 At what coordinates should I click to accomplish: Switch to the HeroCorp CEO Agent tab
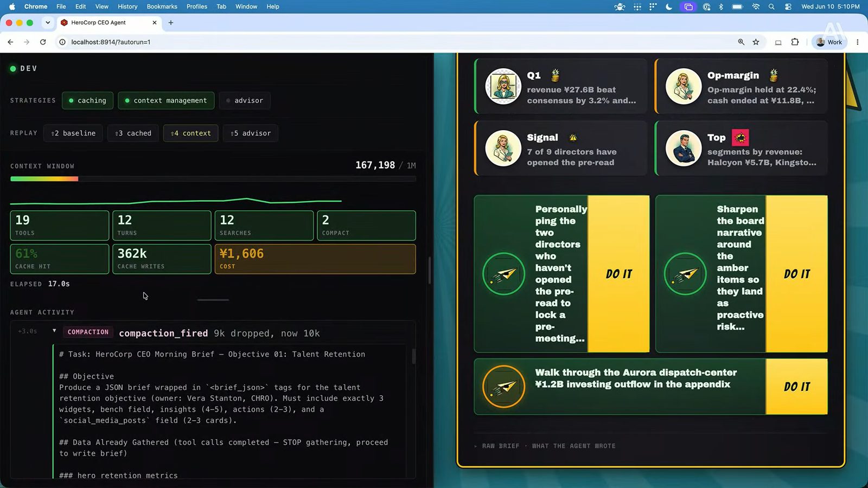pyautogui.click(x=108, y=23)
